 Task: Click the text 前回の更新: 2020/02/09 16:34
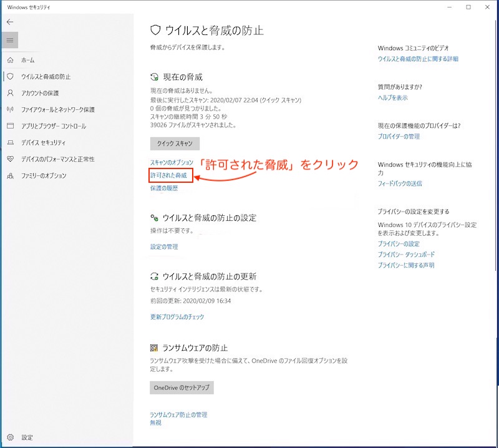[191, 301]
